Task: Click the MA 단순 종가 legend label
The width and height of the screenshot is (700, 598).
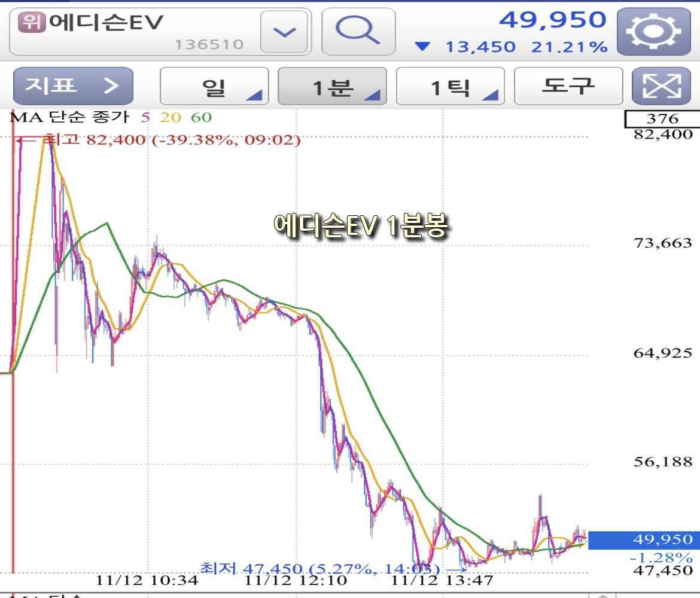Action: 69,117
